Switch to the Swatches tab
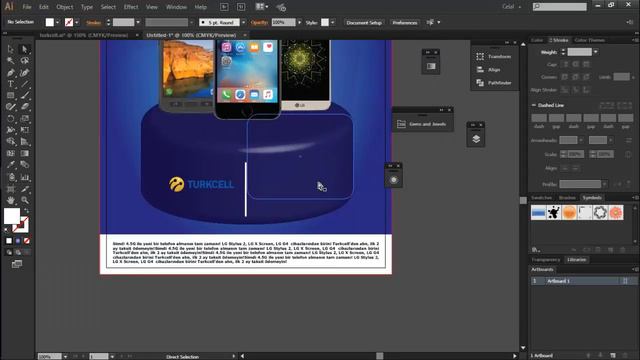Screen dimensions: 640x360 (542, 198)
